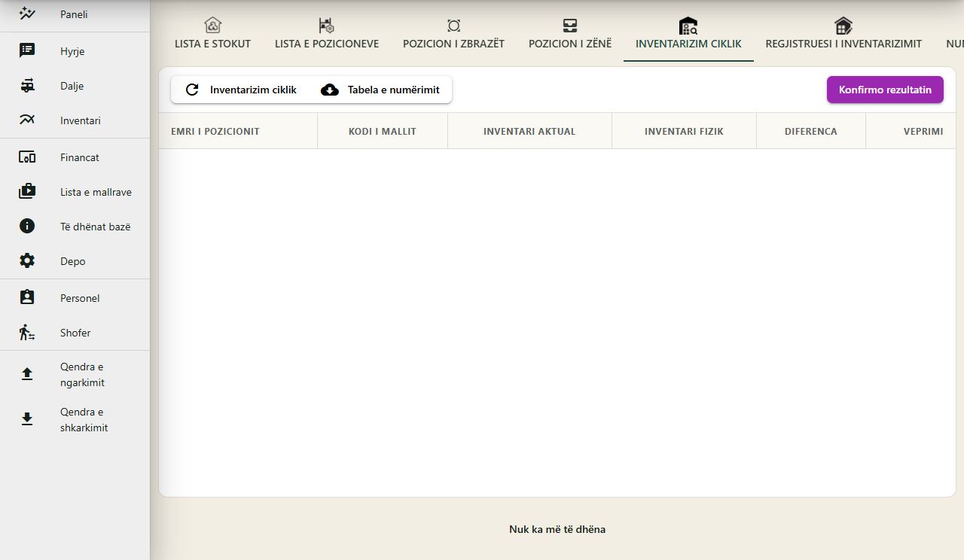Click the Diferenca column header

(811, 131)
